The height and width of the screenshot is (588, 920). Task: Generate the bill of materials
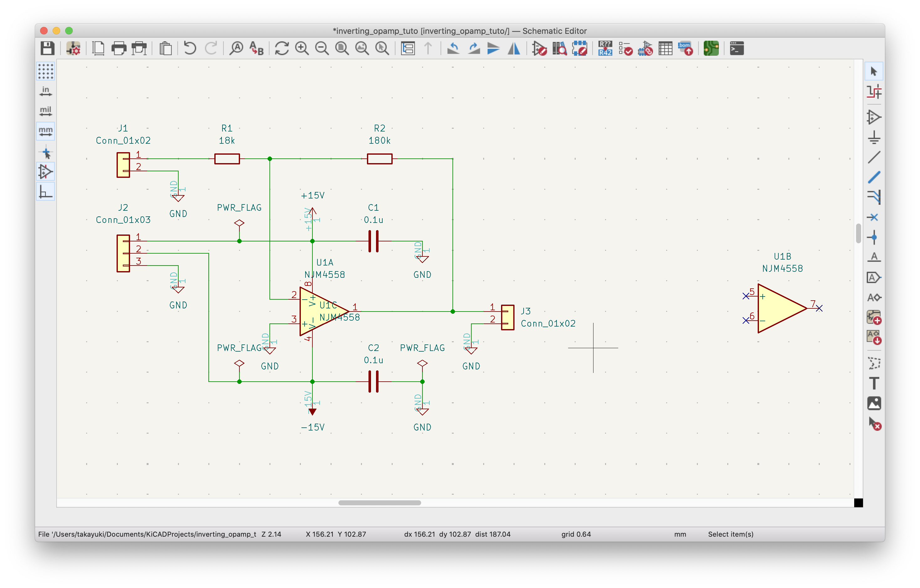pos(686,49)
